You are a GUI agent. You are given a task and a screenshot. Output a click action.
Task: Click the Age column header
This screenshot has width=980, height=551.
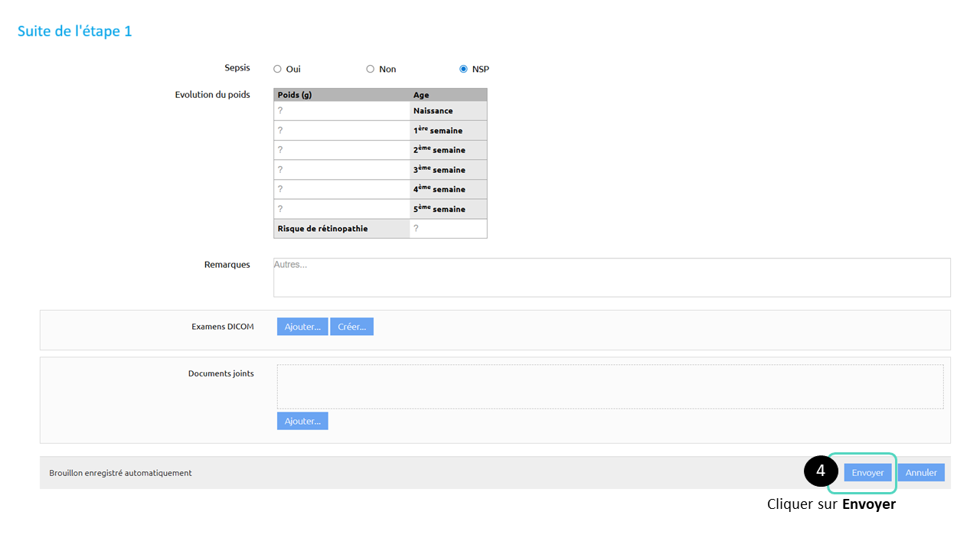pos(448,95)
